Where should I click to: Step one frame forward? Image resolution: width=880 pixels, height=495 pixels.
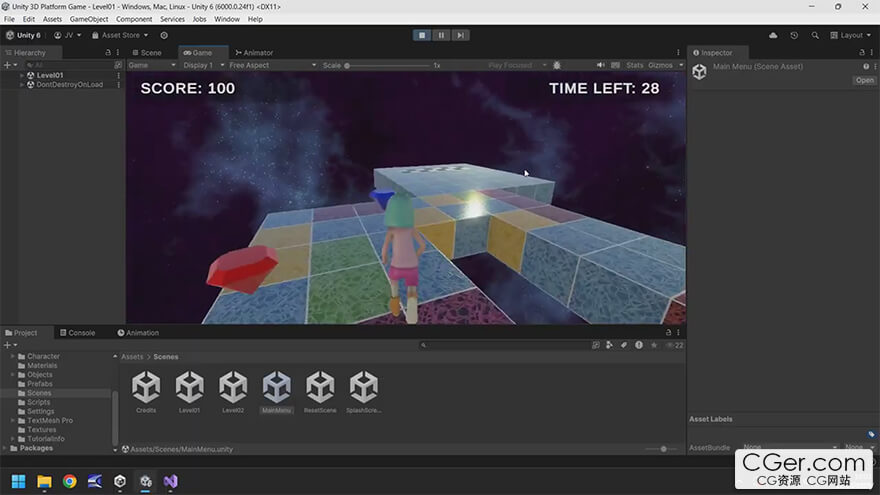point(460,35)
